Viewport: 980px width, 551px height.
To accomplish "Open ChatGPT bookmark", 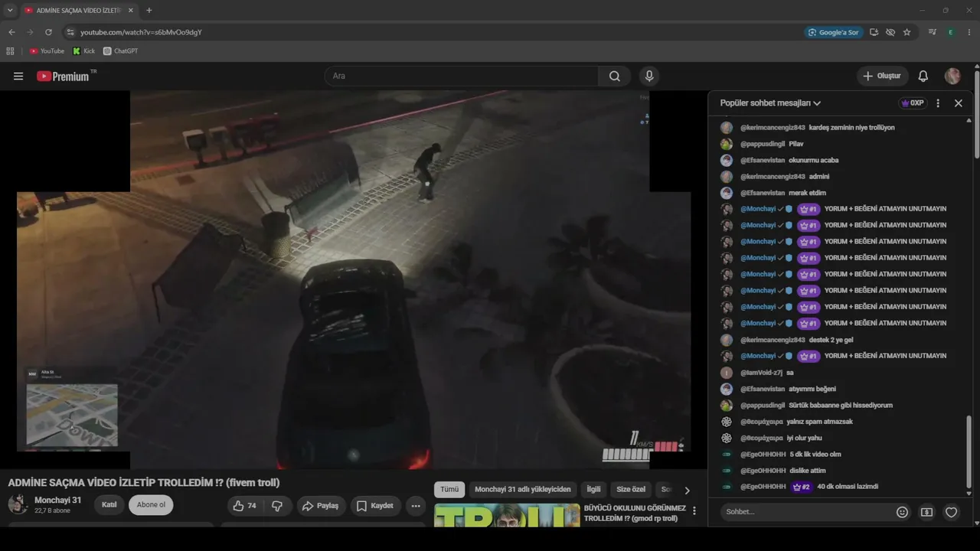I will click(121, 51).
